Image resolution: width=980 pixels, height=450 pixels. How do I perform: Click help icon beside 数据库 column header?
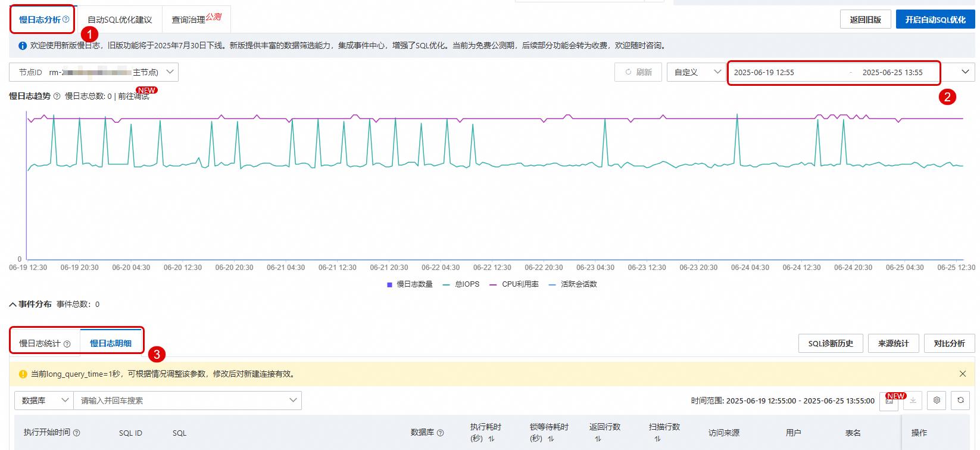click(440, 433)
